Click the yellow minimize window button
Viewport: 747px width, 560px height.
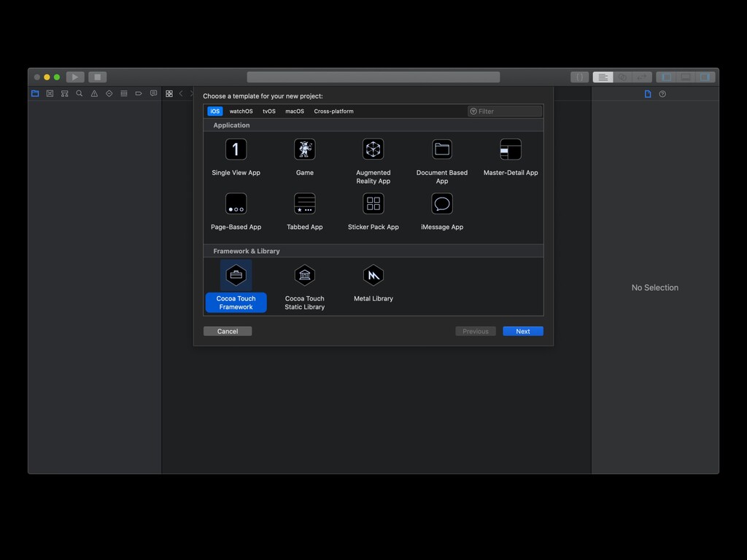(47, 77)
